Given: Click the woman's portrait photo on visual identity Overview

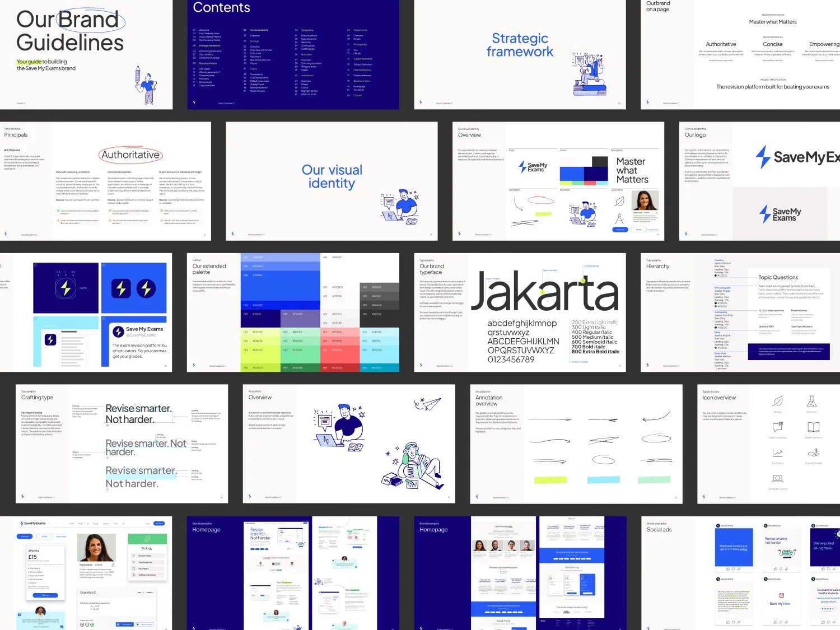Looking at the screenshot, I should (645, 200).
